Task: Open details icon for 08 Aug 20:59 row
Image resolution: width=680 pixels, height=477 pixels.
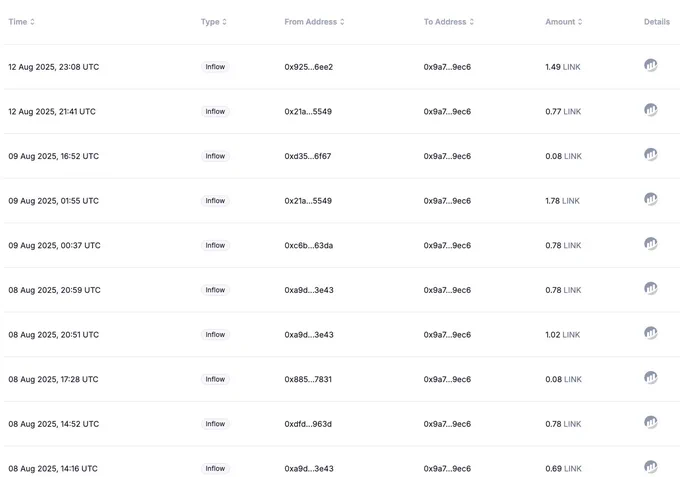Action: [x=651, y=289]
